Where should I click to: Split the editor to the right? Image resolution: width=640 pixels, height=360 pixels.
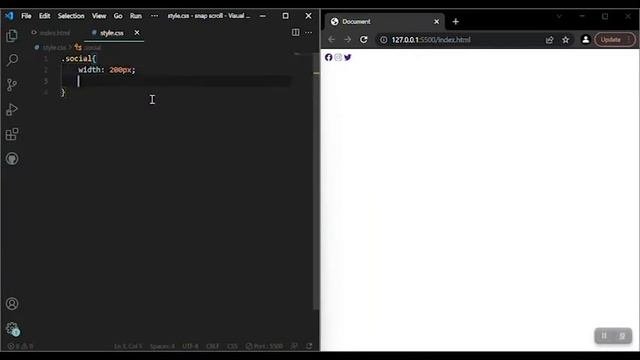296,32
